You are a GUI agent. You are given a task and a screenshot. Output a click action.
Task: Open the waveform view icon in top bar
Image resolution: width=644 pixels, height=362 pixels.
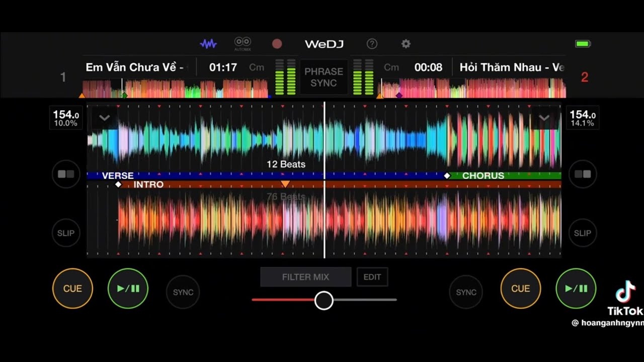point(208,44)
